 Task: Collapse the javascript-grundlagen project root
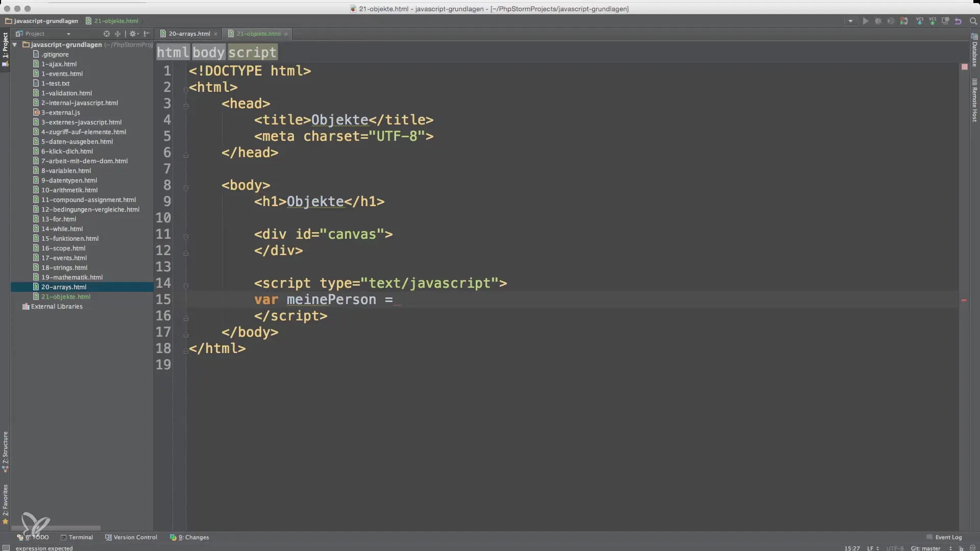(x=15, y=44)
